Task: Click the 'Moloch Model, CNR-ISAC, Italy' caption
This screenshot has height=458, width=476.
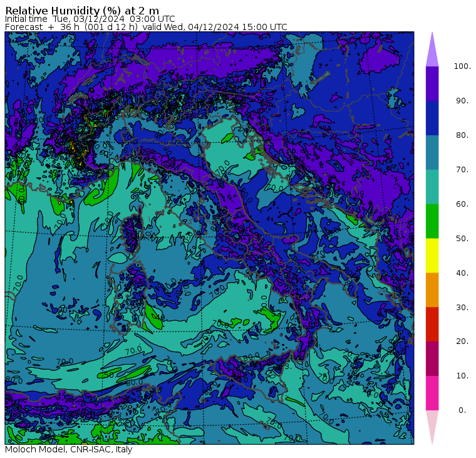Action: 69,449
